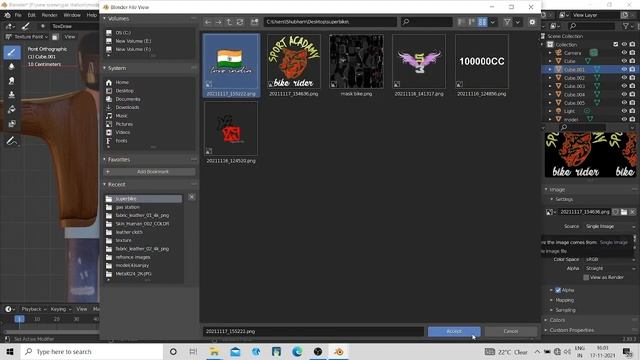The image size is (640, 360).
Task: Toggle the file browser options gear
Action: click(x=532, y=22)
